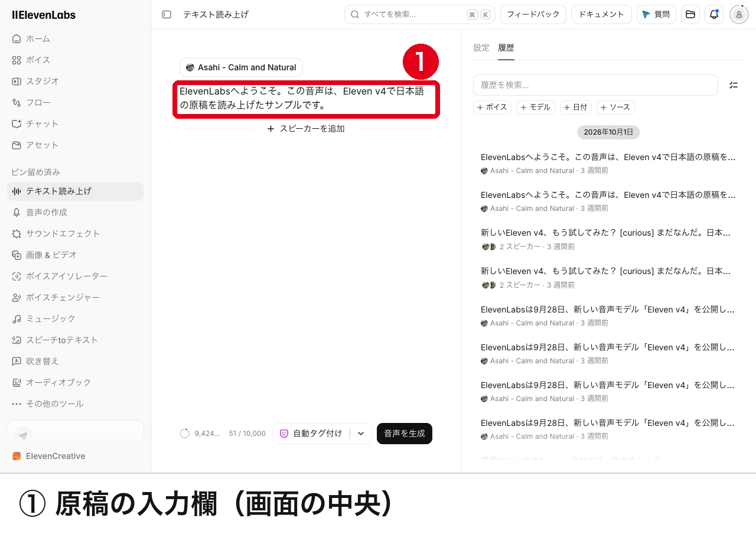The width and height of the screenshot is (756, 534).
Task: Open 音声の作成 tool
Action: click(x=75, y=212)
